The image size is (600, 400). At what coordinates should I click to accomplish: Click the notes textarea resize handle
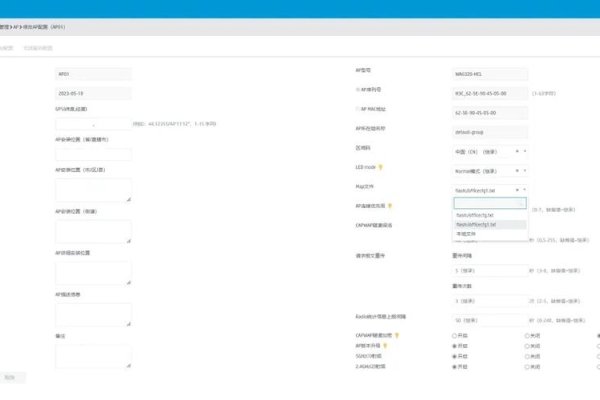129,366
